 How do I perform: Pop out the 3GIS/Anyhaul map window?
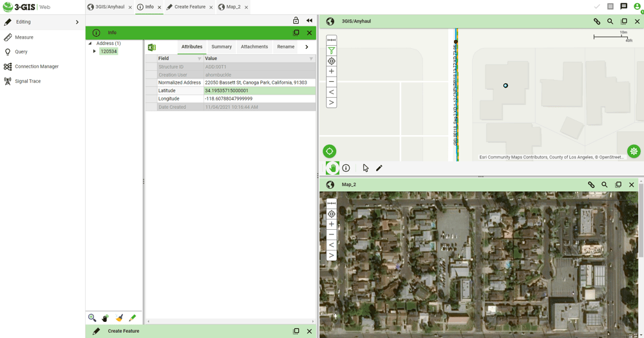[624, 21]
